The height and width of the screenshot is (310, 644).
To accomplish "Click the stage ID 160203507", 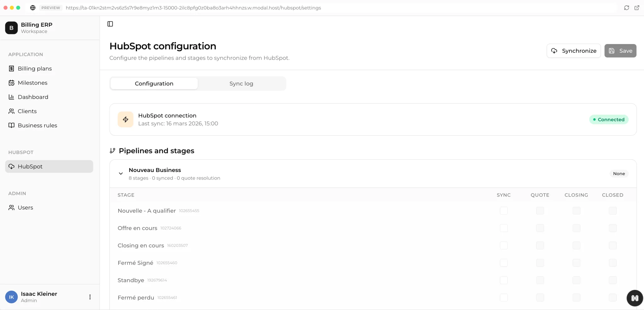I will click(x=177, y=246).
